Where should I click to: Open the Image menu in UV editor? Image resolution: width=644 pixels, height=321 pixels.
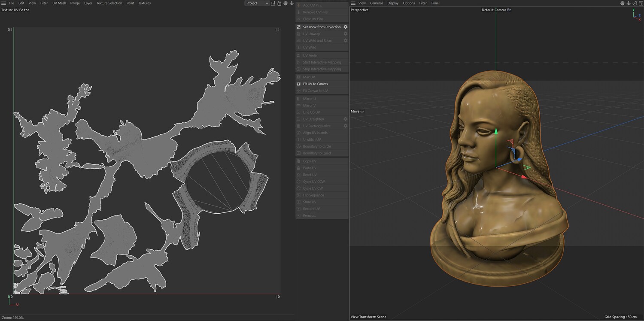(x=75, y=3)
